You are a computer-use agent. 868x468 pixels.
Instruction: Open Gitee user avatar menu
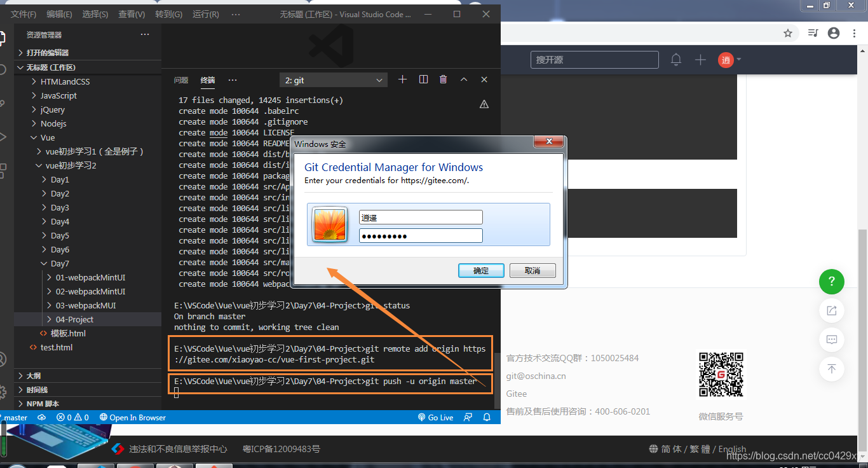729,60
